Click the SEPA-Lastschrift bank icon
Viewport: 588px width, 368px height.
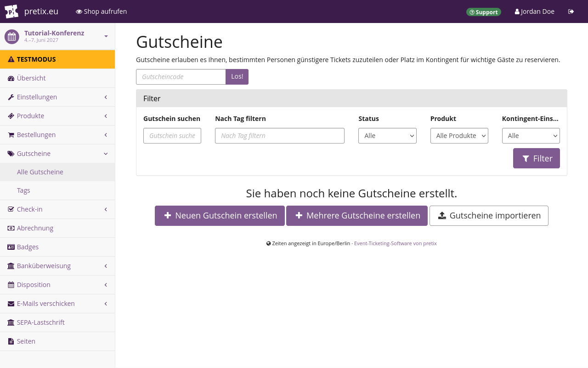11,322
